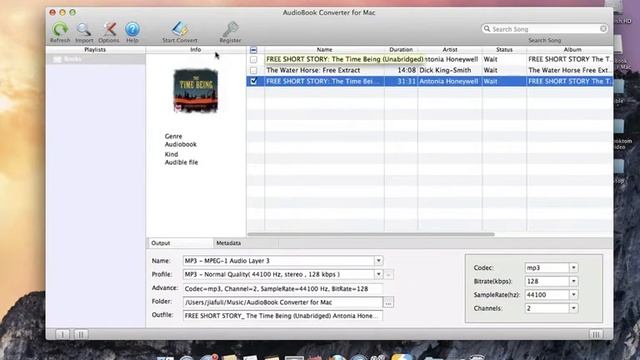Sort by the Status column header
The width and height of the screenshot is (640, 360).
click(x=504, y=49)
